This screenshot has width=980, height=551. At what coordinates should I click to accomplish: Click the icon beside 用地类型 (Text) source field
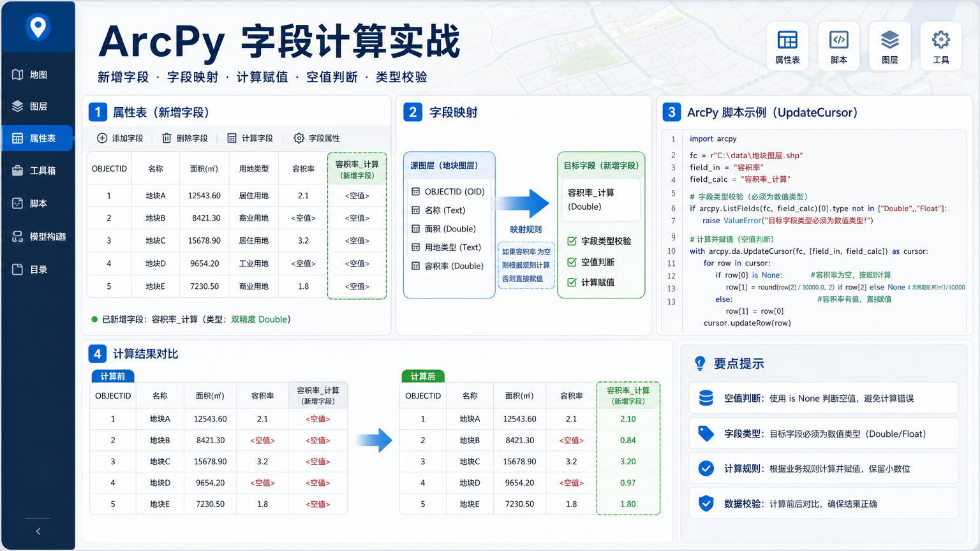416,247
